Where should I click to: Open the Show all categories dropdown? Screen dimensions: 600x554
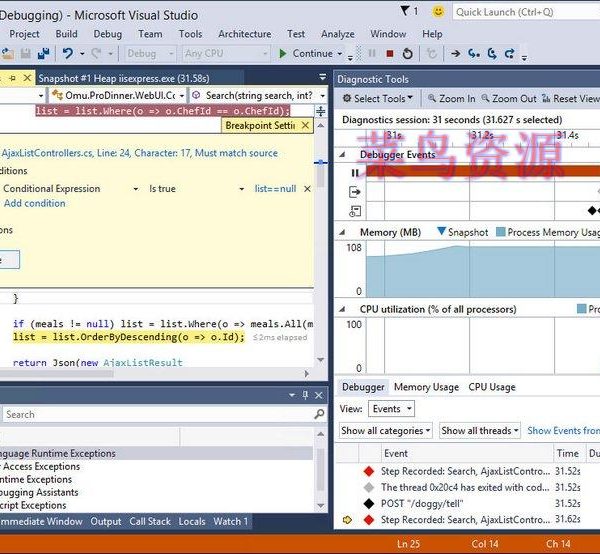point(385,431)
